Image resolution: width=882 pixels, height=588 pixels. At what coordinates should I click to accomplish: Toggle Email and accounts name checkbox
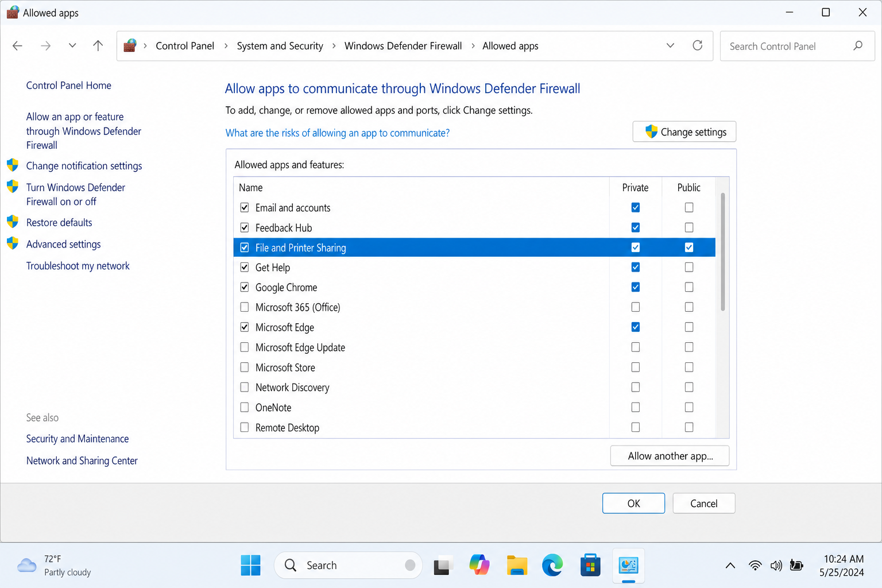[245, 207]
